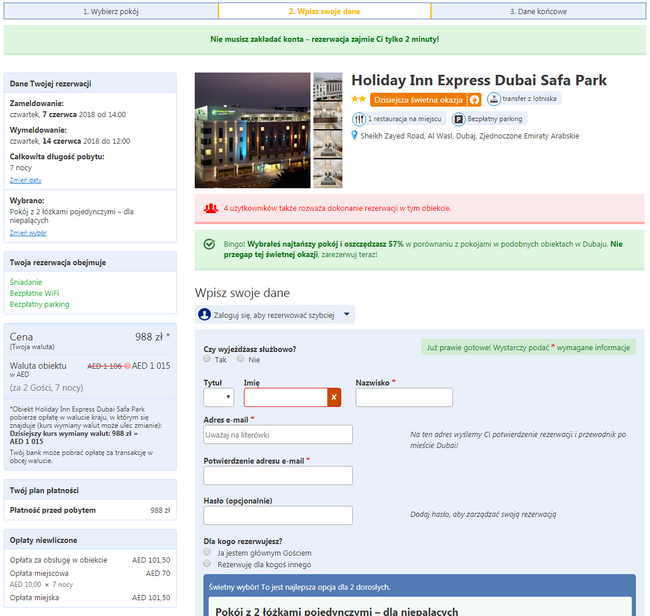Click the two-star hotel rating

359,99
